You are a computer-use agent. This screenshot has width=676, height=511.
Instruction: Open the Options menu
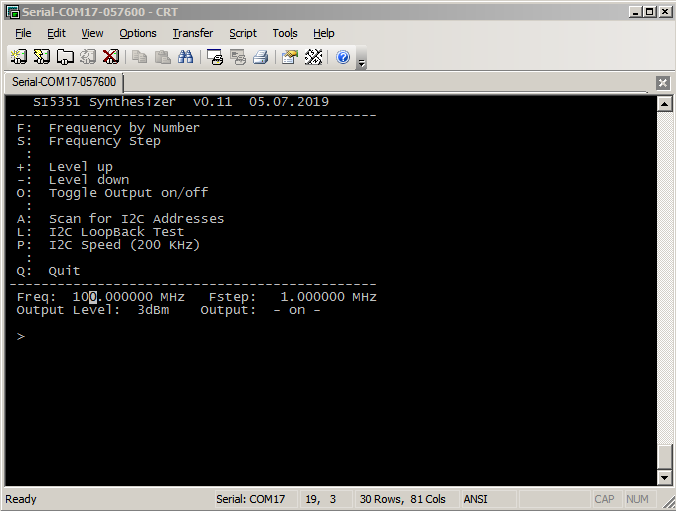click(138, 33)
